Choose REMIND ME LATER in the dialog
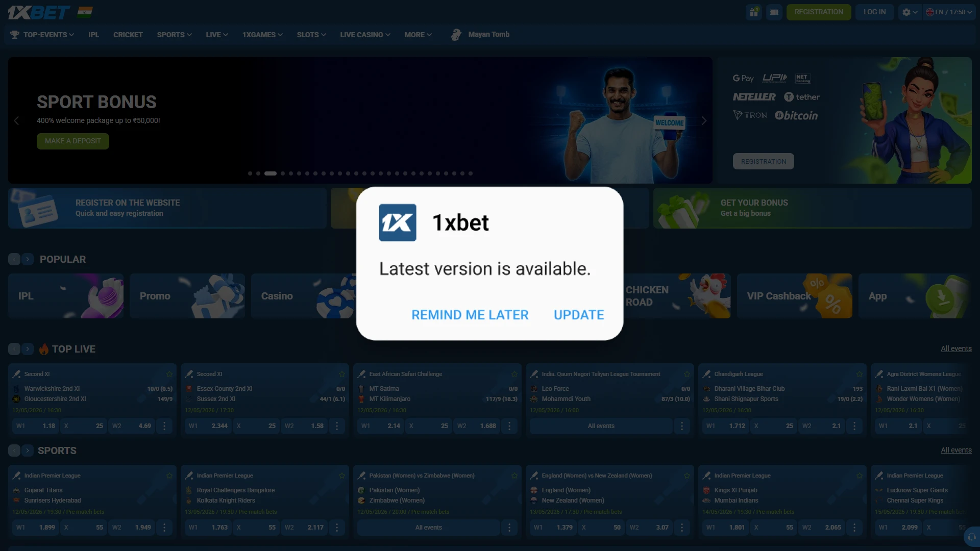The height and width of the screenshot is (551, 980). (470, 315)
